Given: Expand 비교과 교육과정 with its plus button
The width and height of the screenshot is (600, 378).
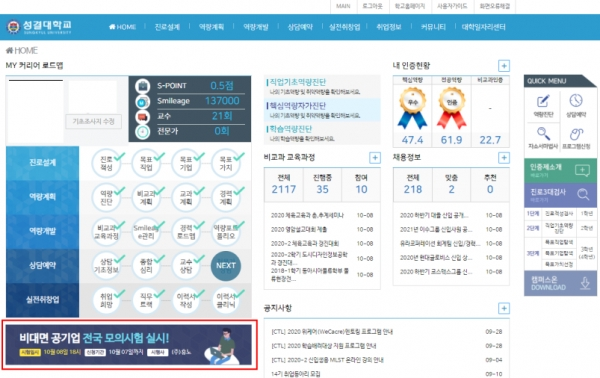Looking at the screenshot, I should coord(375,158).
